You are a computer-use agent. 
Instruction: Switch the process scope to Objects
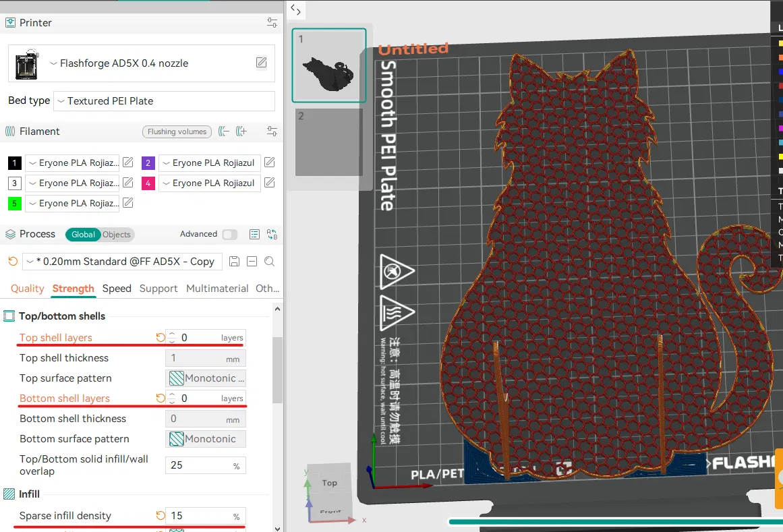click(117, 235)
